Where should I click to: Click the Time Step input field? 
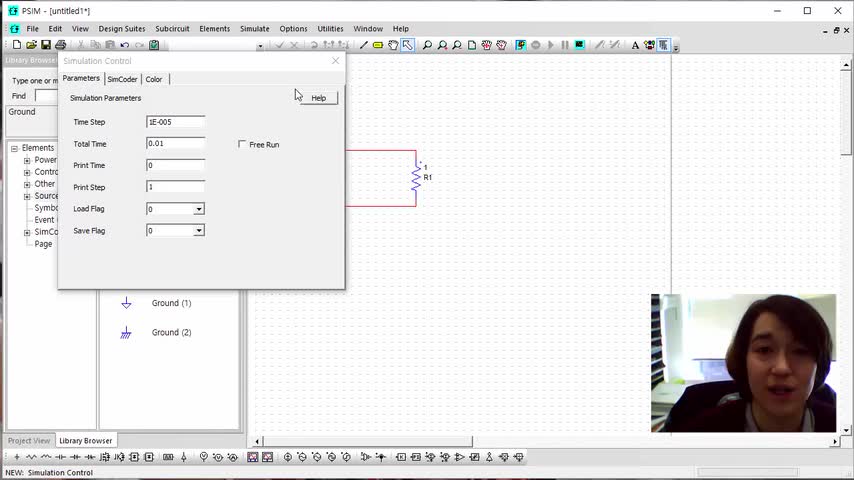(x=175, y=122)
